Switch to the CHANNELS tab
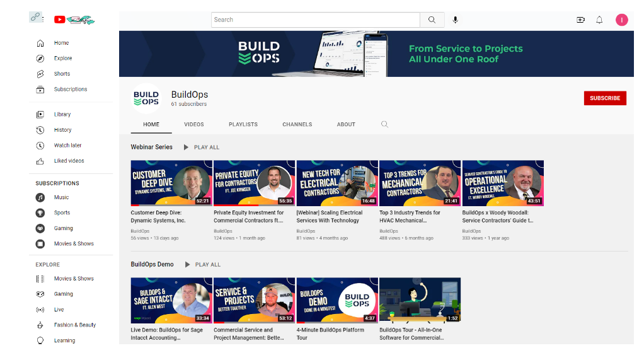644x360 pixels. click(x=297, y=125)
